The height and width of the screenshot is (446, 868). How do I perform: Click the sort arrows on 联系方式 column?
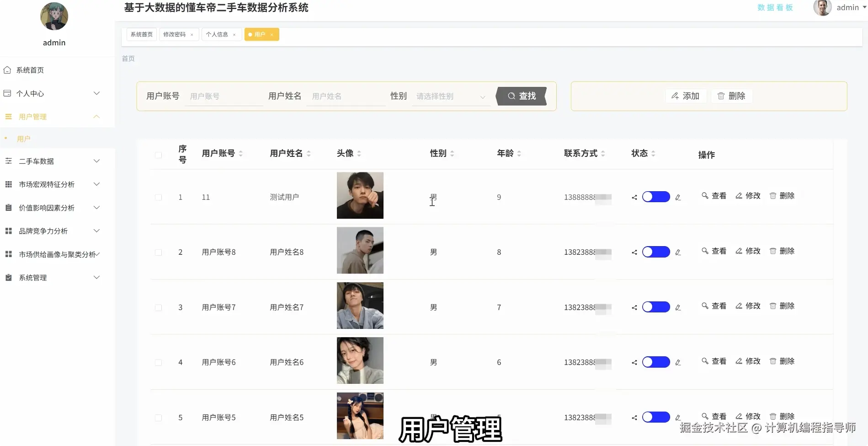click(603, 154)
